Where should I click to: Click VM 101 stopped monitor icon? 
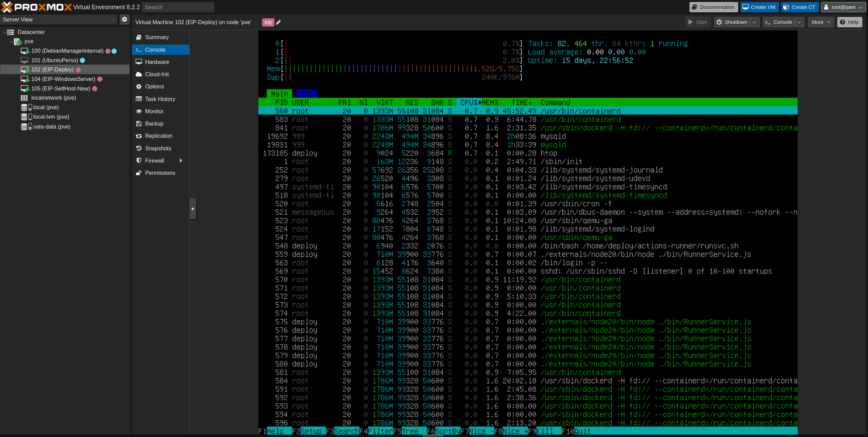tap(24, 60)
